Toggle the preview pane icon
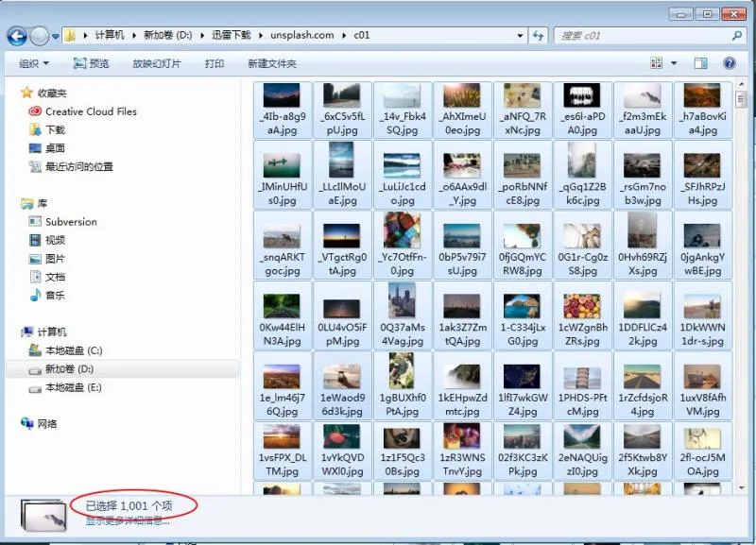 click(x=700, y=63)
